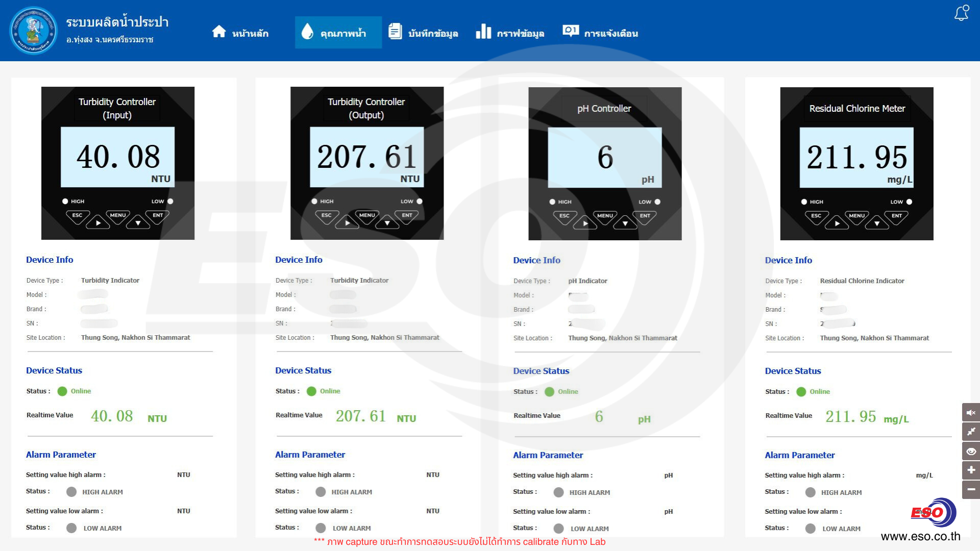Screen dimensions: 980x551
Task: Open the การแจ้งเตือน alerts menu
Action: pyautogui.click(x=600, y=33)
